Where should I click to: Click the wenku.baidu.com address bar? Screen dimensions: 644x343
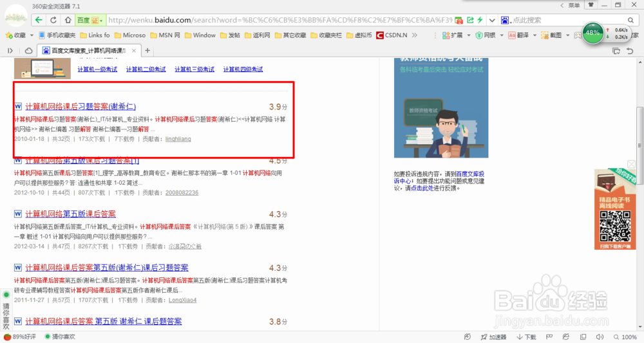click(280, 20)
